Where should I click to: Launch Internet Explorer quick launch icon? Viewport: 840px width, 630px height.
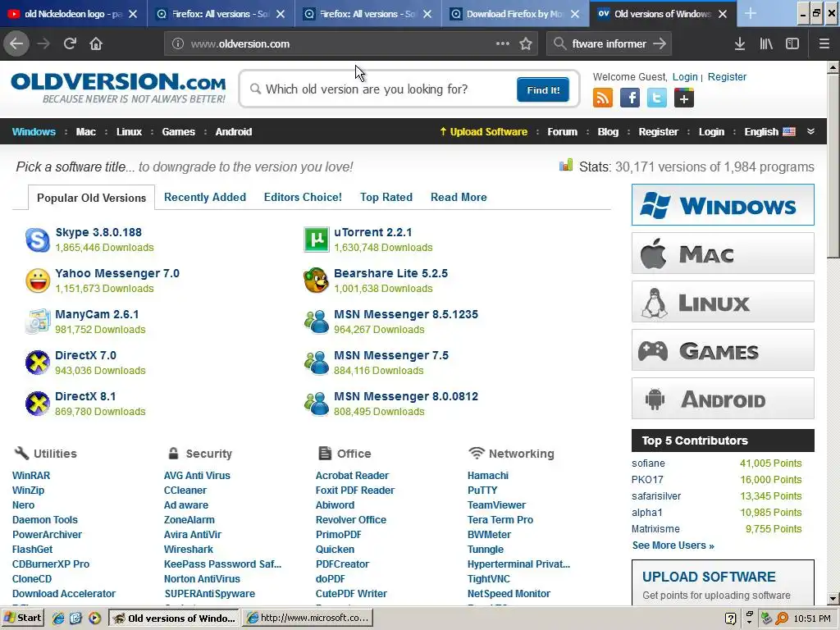(x=58, y=618)
